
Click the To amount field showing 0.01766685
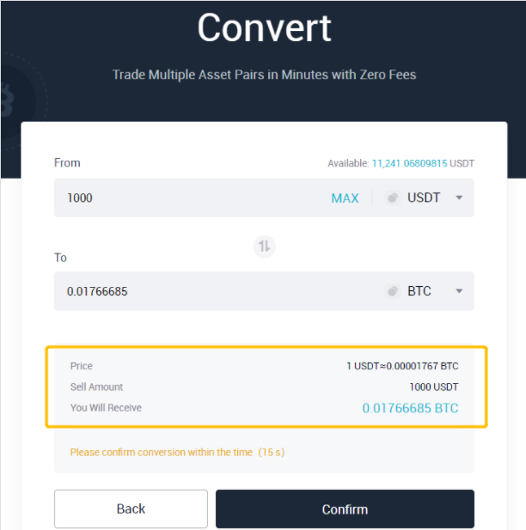click(216, 291)
